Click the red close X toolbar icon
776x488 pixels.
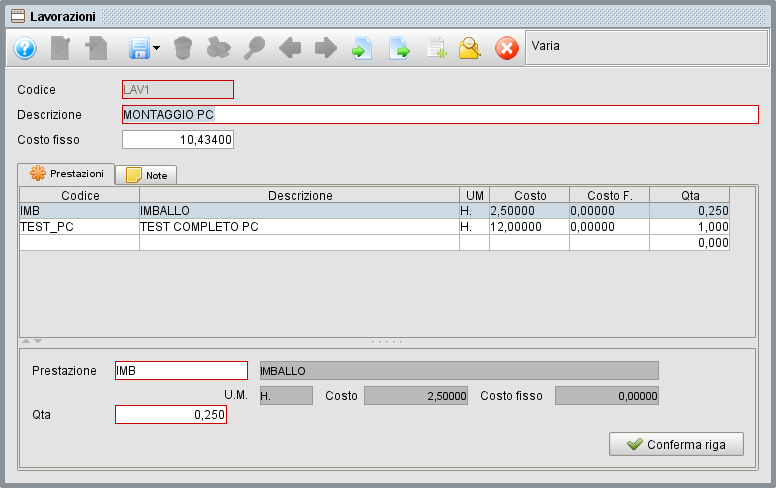click(x=507, y=48)
